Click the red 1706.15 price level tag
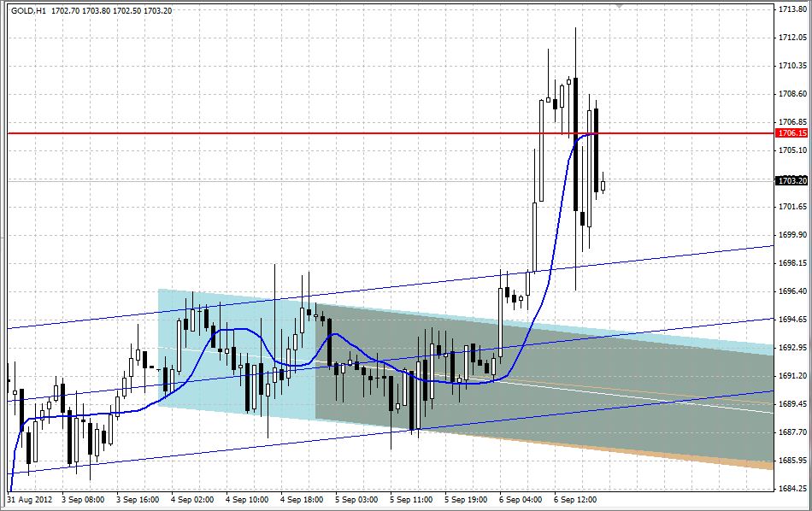Image resolution: width=812 pixels, height=511 pixels. (x=792, y=133)
